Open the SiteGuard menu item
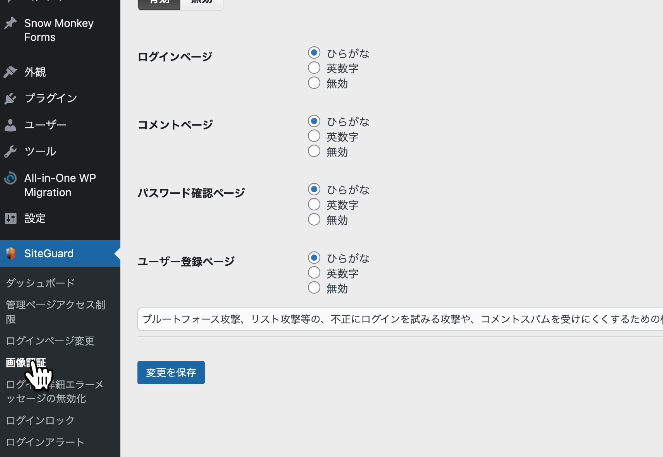 pos(60,253)
